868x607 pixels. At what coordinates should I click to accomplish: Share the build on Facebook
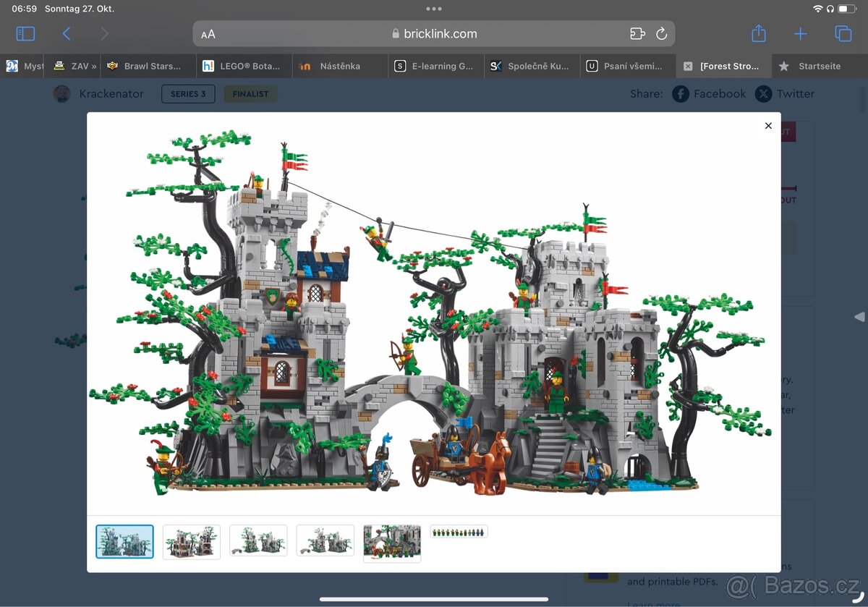[709, 93]
